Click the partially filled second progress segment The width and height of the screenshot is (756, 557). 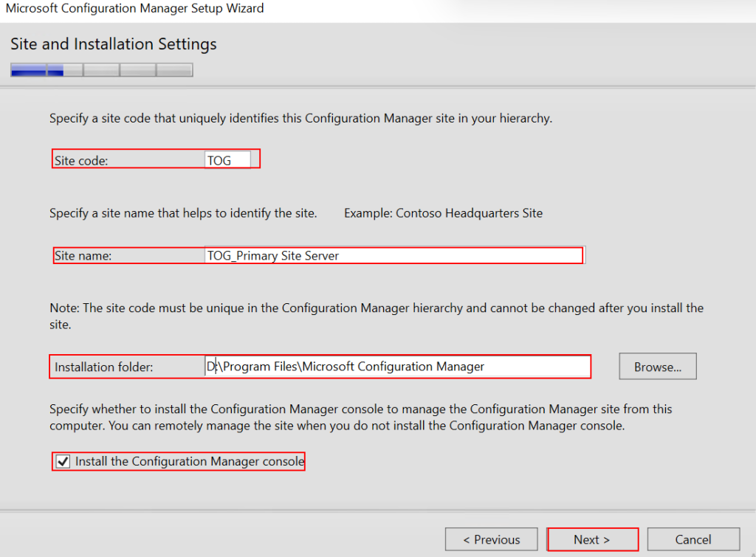click(x=64, y=70)
